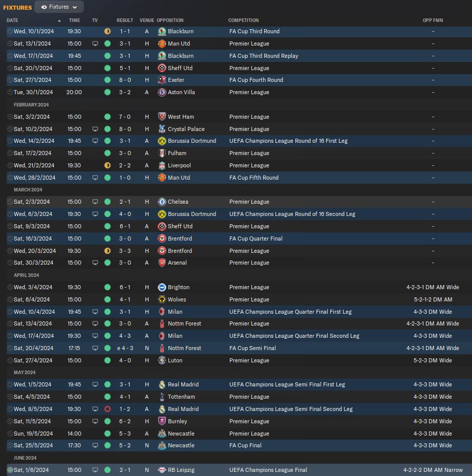The image size is (472, 476).
Task: Toggle the checkmark on Sat, 1/6/2024 row
Action: [10, 470]
